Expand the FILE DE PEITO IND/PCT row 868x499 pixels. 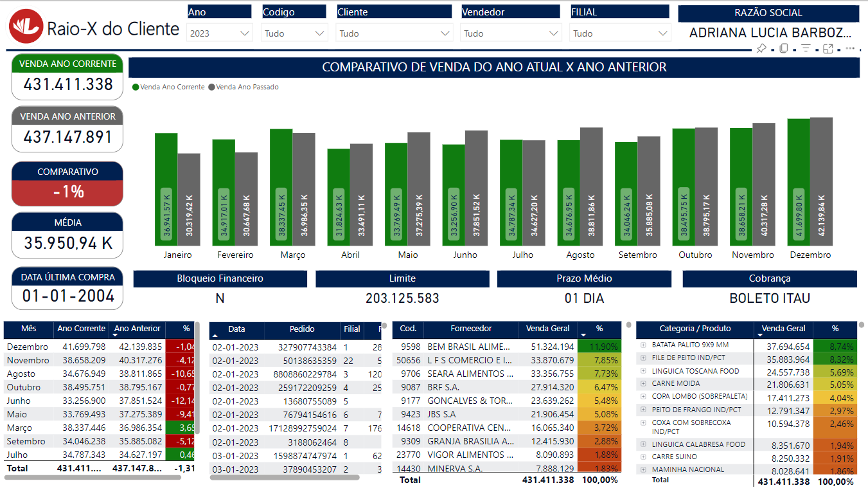coord(643,358)
